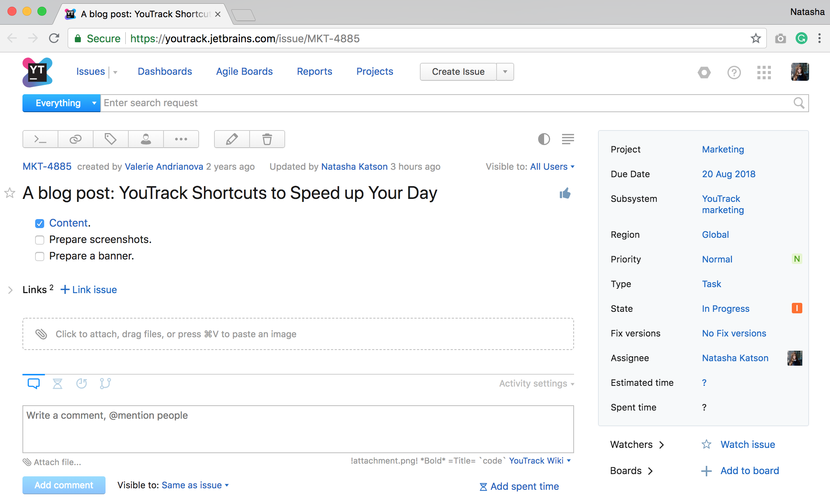830x504 pixels.
Task: Click the assignee person icon in toolbar
Action: pyautogui.click(x=146, y=139)
